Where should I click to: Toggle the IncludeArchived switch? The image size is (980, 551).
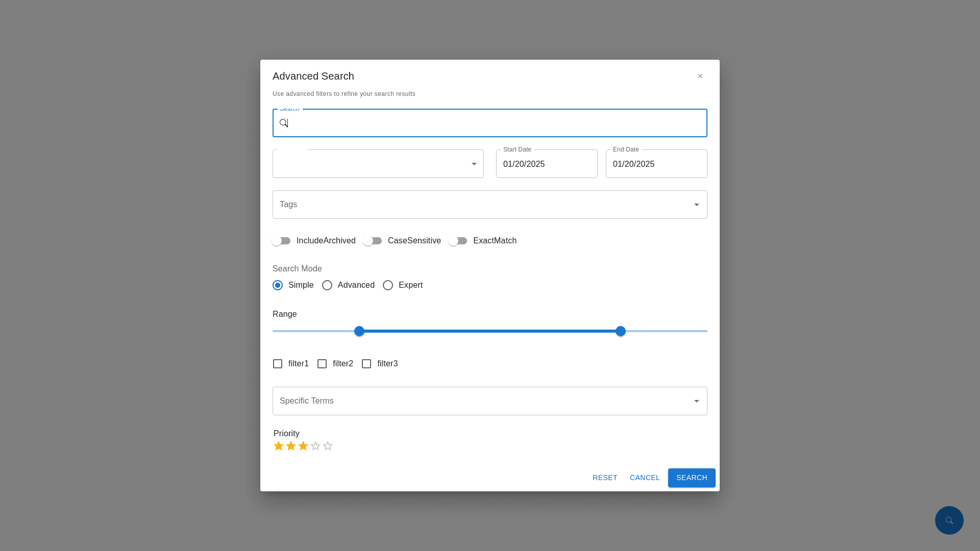click(281, 241)
